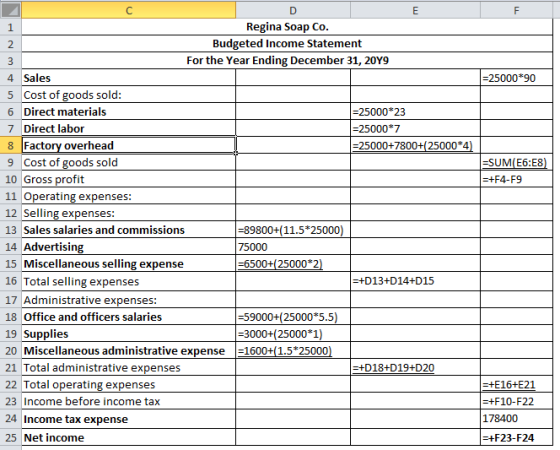Select the 'Direct labor' cell
560x450 pixels.
tap(129, 128)
